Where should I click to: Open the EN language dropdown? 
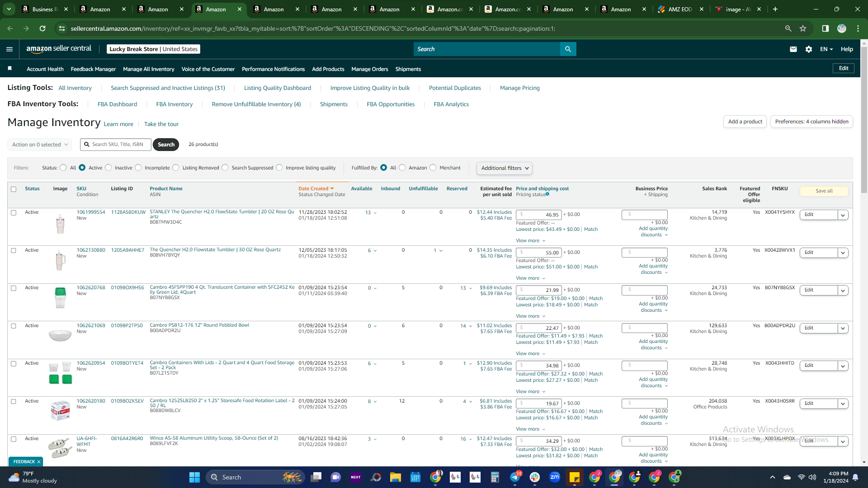pos(826,49)
